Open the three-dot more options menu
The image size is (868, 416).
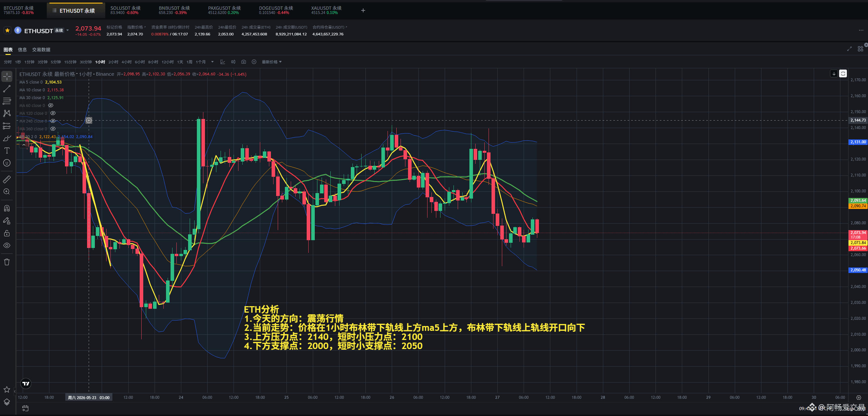pyautogui.click(x=861, y=31)
